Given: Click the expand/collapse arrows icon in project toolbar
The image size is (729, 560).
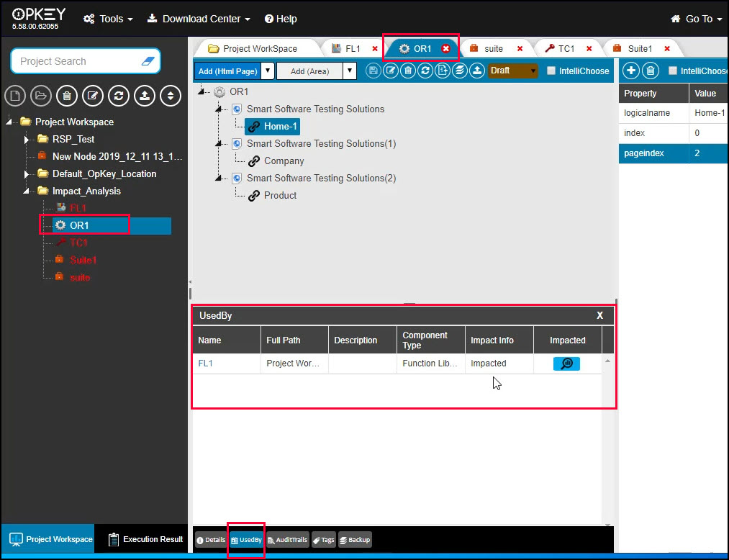Looking at the screenshot, I should [x=171, y=96].
